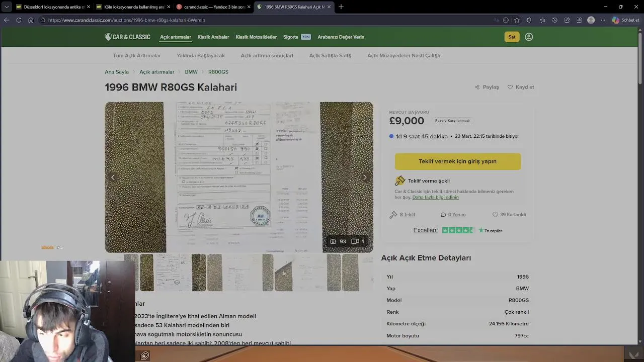644x362 pixels.
Task: Open the 1 video counter
Action: (358, 241)
